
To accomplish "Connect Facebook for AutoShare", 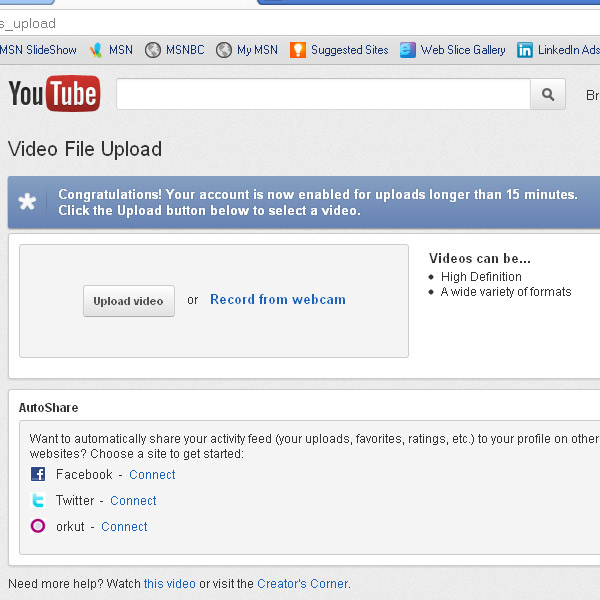I will pos(152,474).
